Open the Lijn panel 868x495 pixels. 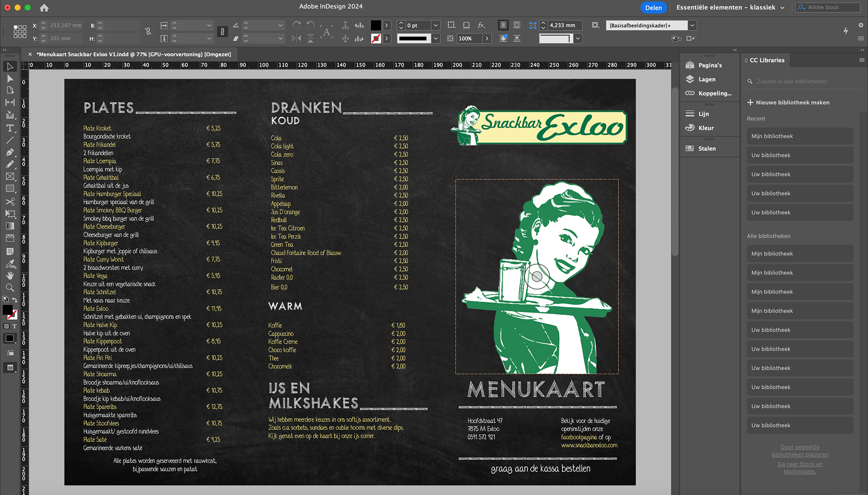pos(698,114)
